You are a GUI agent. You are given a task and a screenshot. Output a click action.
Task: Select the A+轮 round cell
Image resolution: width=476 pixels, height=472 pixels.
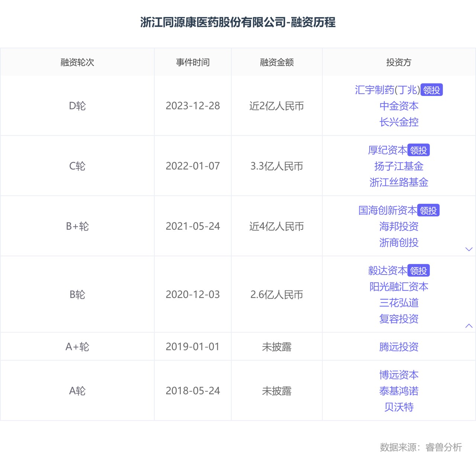click(x=77, y=347)
